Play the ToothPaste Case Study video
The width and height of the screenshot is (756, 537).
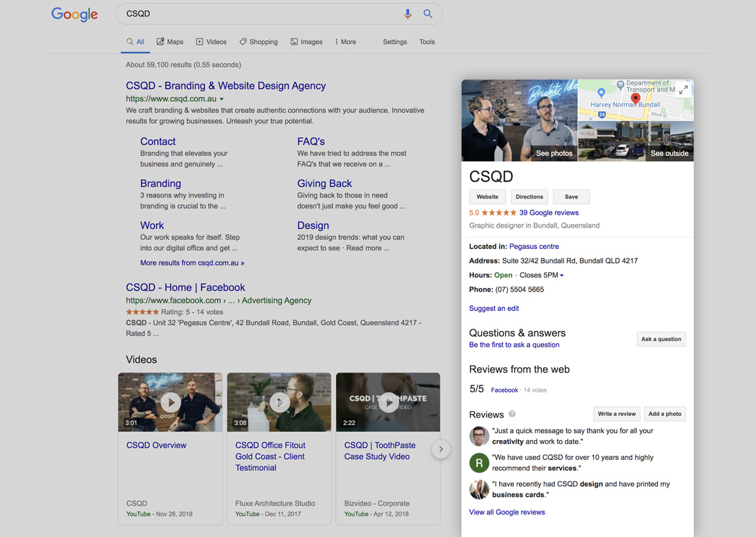tap(388, 402)
